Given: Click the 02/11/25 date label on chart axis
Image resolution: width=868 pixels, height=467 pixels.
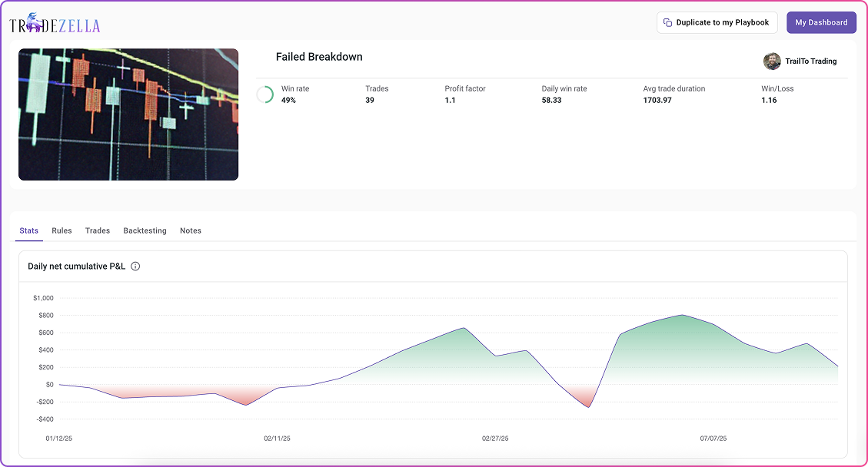Looking at the screenshot, I should [x=277, y=439].
